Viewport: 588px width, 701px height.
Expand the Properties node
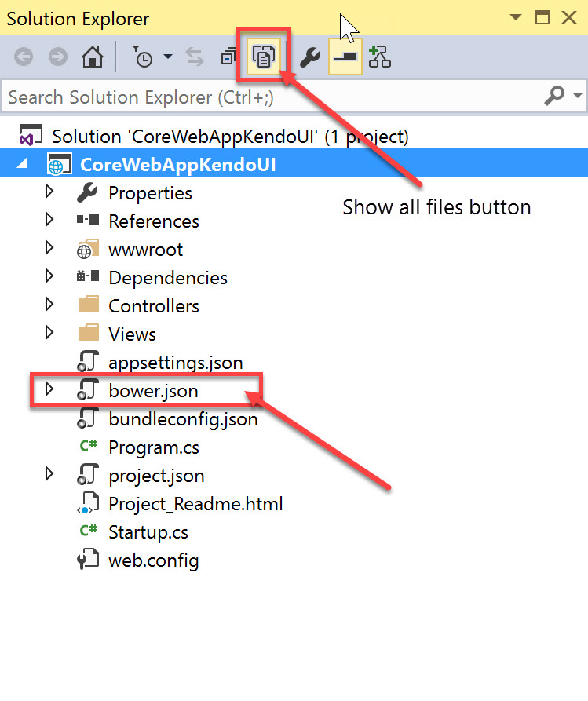click(49, 192)
